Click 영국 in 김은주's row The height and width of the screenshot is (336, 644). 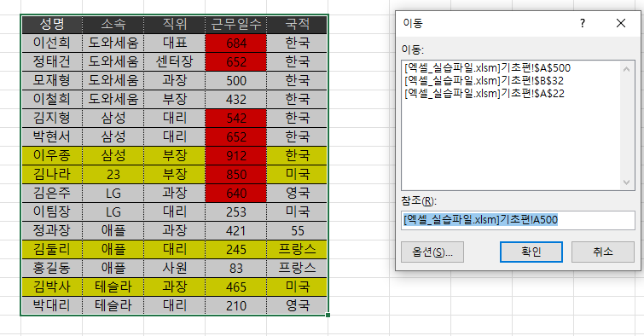[x=297, y=193]
